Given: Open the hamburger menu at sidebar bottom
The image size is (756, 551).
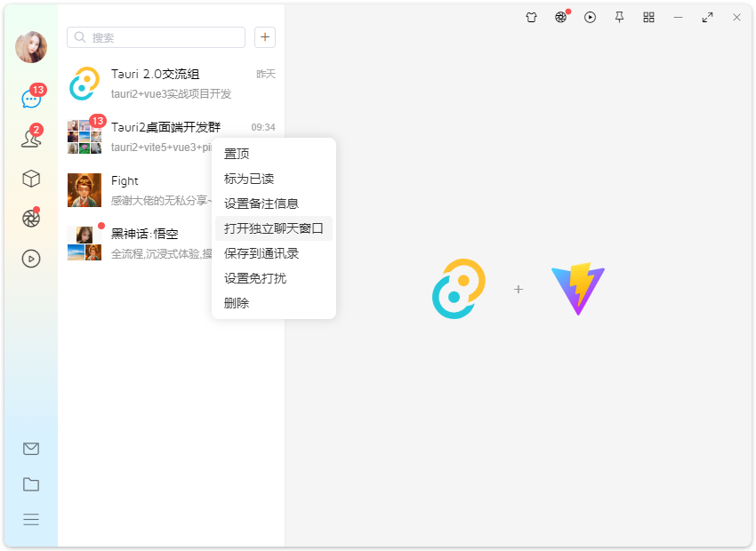Looking at the screenshot, I should (x=31, y=519).
